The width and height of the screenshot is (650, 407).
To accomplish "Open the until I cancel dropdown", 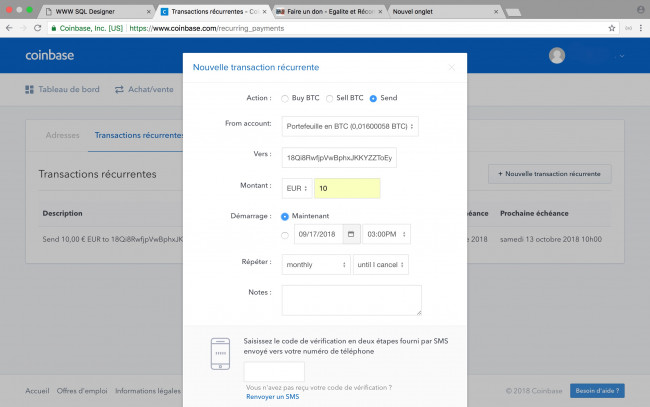I will 381,264.
